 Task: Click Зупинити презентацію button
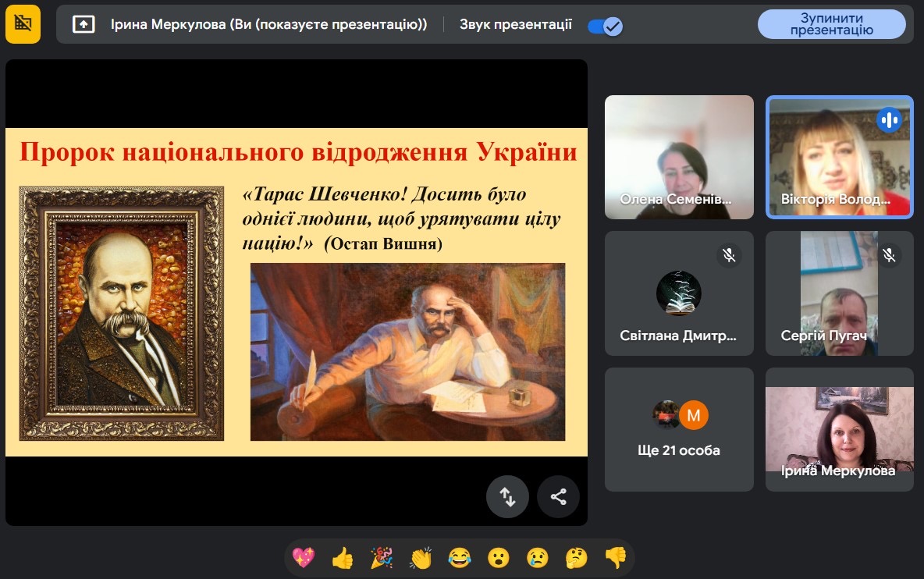pyautogui.click(x=831, y=24)
